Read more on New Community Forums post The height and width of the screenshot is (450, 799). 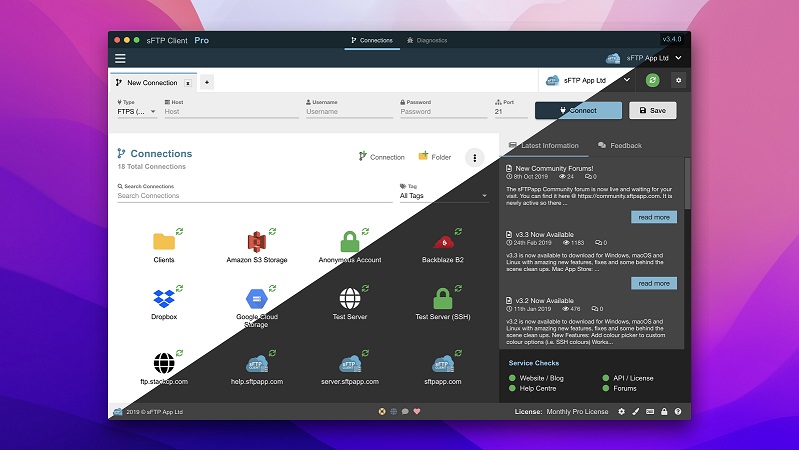(654, 217)
